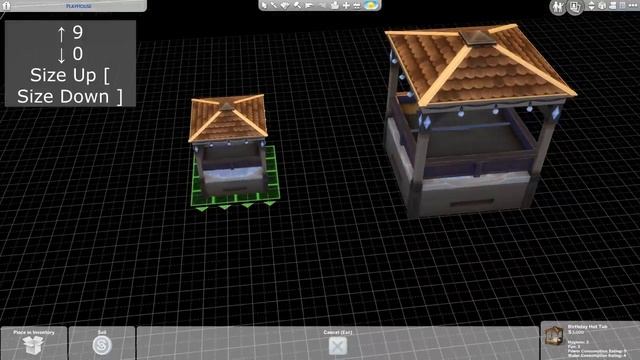Click the toolbar icon left of the sun
640x360 pixels.
pos(357,5)
